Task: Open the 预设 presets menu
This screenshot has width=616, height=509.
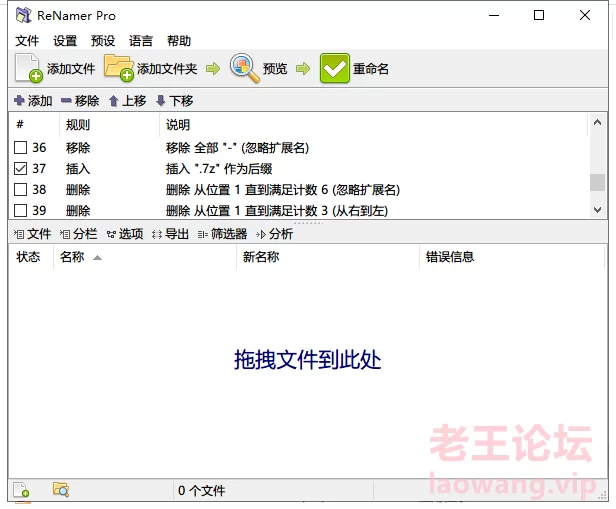Action: [x=103, y=41]
